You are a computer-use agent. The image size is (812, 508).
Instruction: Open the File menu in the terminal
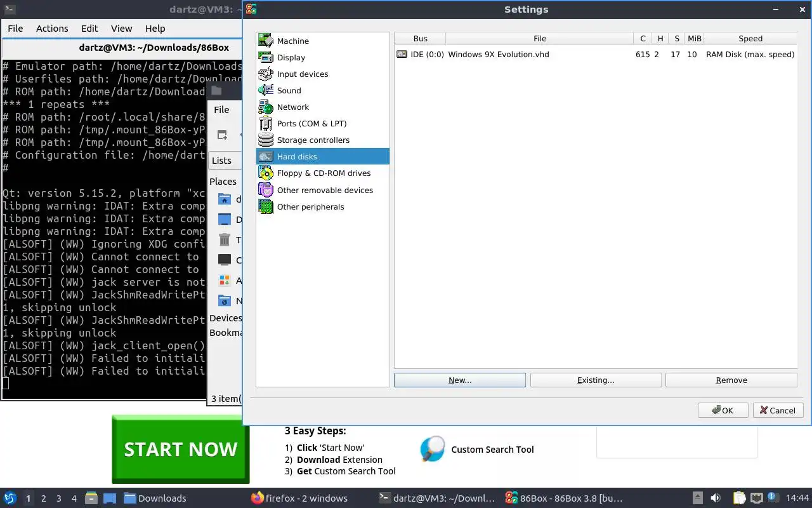pyautogui.click(x=15, y=28)
